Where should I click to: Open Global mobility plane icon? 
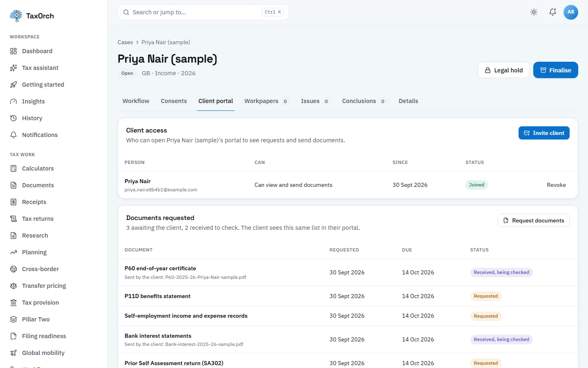[x=13, y=353]
